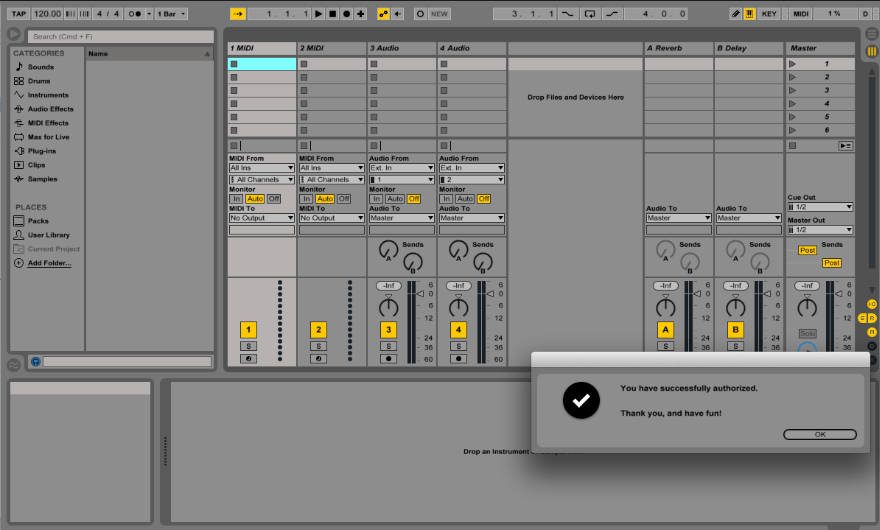Open Audio To Master dropdown on 3 Audio

coord(402,218)
